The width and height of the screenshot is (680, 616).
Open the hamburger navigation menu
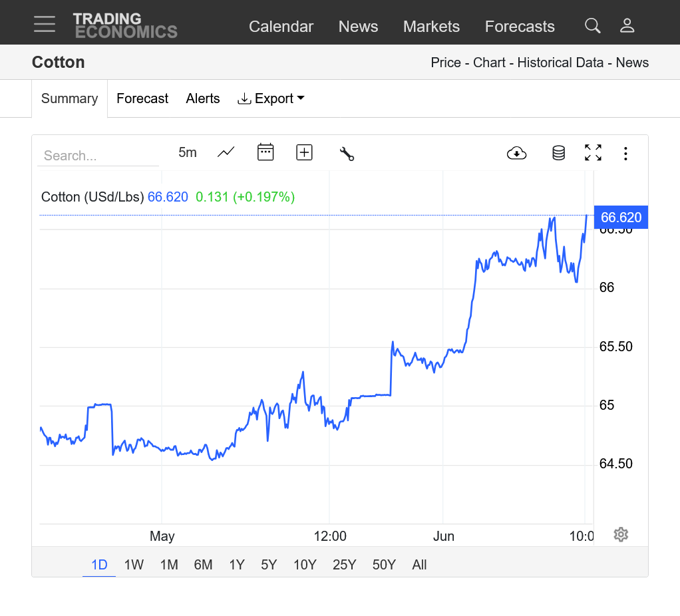[x=45, y=25]
